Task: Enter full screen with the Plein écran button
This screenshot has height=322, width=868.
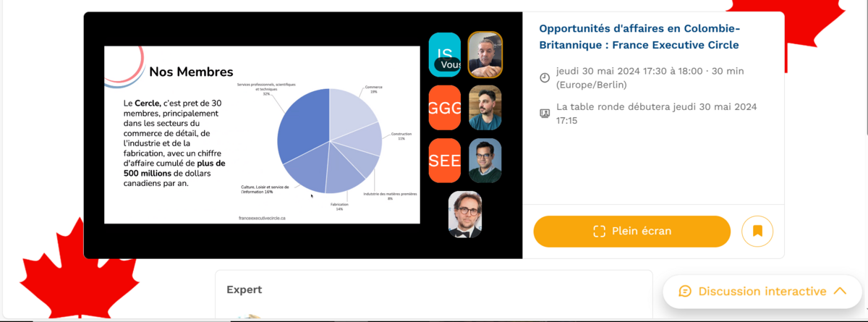Action: coord(631,232)
